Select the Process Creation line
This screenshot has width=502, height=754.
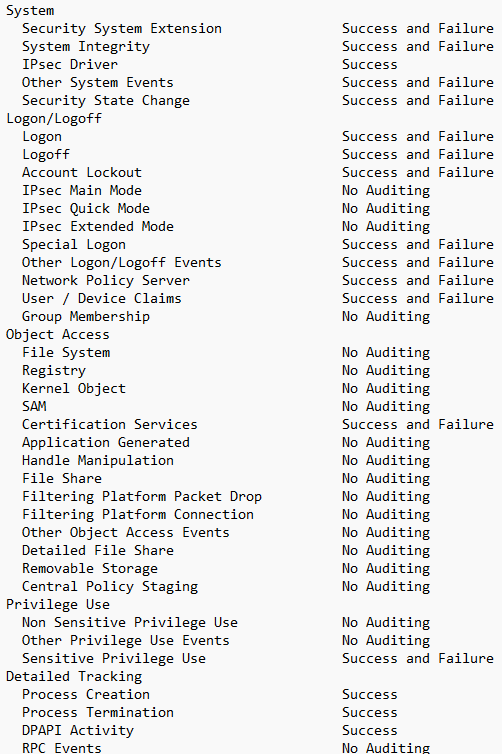[x=86, y=695]
